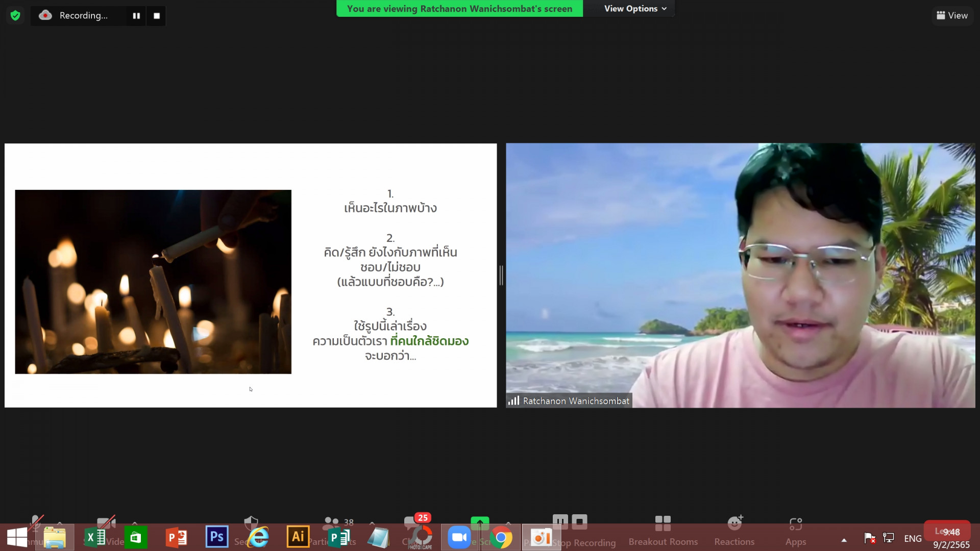Stop recording via bottom toolbar stop icon

[x=580, y=521]
